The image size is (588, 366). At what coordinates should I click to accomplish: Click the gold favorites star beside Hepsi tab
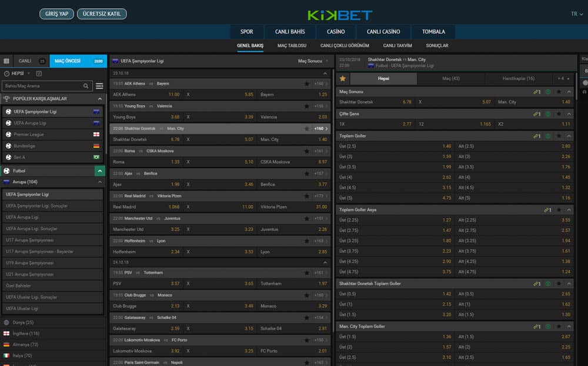[x=342, y=79]
